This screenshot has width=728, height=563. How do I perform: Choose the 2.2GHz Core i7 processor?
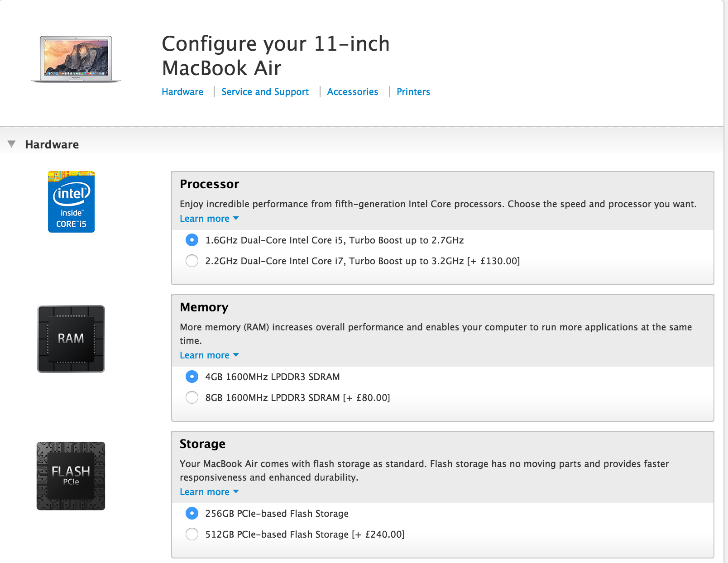192,261
